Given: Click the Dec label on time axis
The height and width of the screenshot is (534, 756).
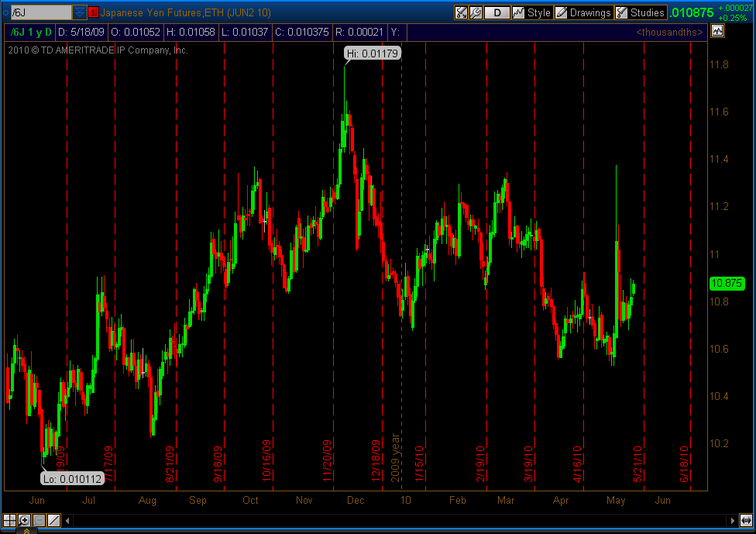Looking at the screenshot, I should point(356,500).
